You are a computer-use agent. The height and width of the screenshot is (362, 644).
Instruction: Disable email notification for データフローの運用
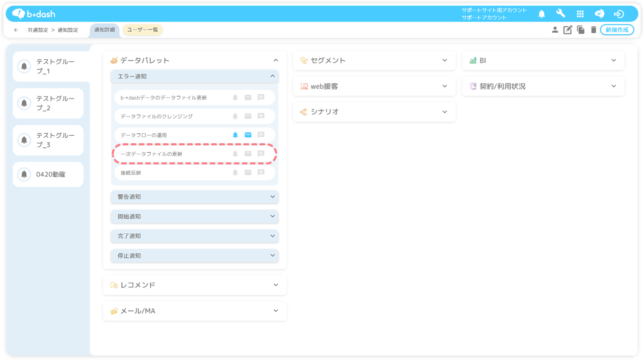pyautogui.click(x=248, y=135)
